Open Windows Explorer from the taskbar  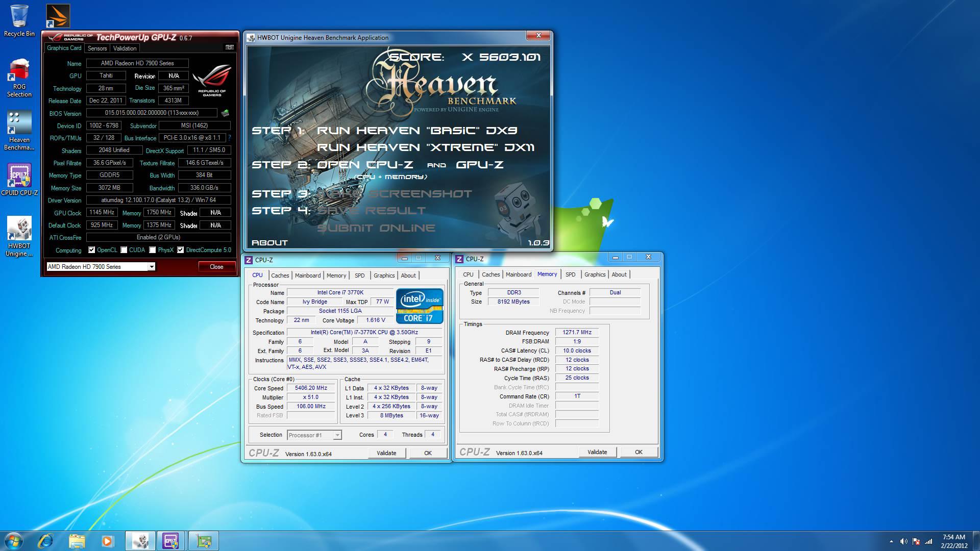click(x=77, y=541)
